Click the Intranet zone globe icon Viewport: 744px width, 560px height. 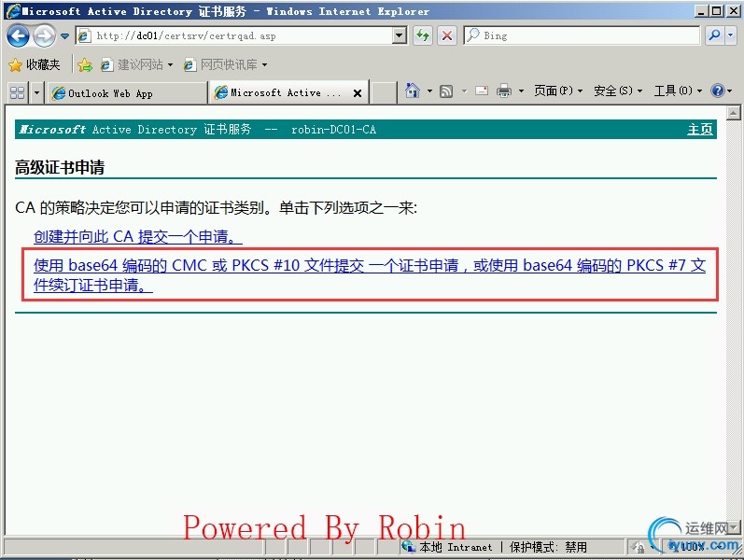408,547
